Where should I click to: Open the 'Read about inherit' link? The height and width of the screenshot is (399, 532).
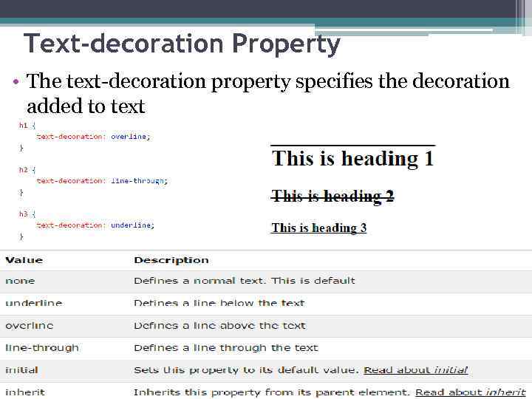[470, 392]
